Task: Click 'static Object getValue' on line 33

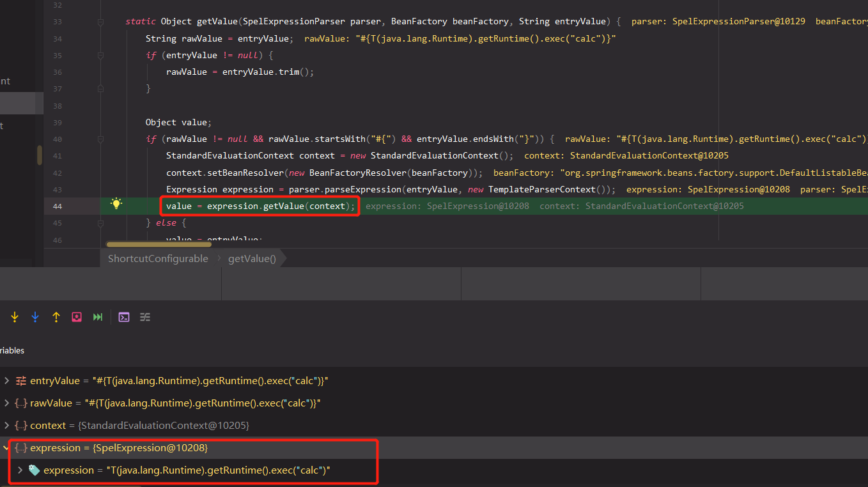Action: [182, 22]
